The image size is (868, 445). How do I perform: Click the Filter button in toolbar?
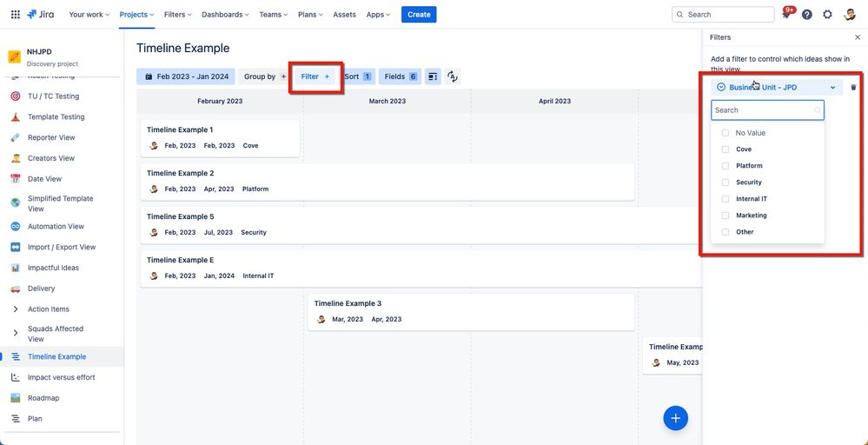tap(315, 76)
